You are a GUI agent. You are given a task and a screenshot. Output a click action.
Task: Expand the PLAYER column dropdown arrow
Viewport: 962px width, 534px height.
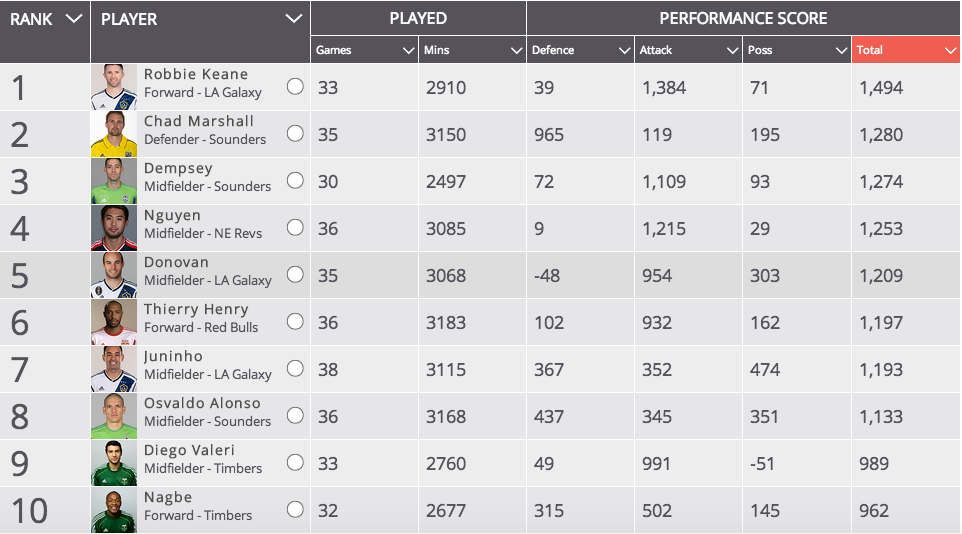(294, 19)
